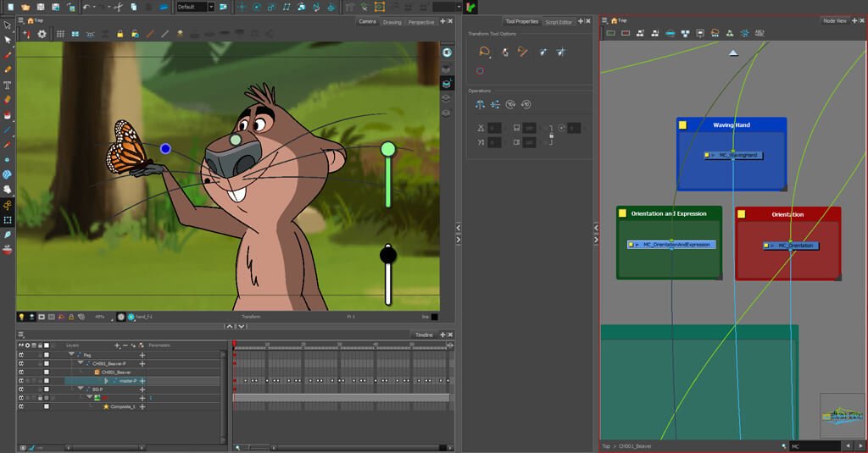Toggle the checkbox for the Peg layer
Screen dimensions: 868x453
[47, 355]
